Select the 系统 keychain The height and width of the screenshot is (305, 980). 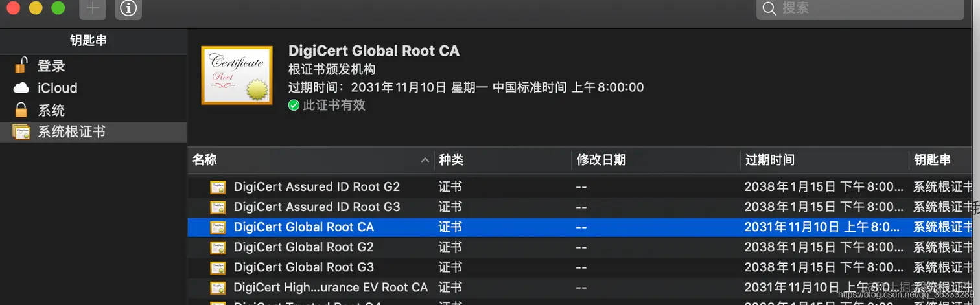93,110
